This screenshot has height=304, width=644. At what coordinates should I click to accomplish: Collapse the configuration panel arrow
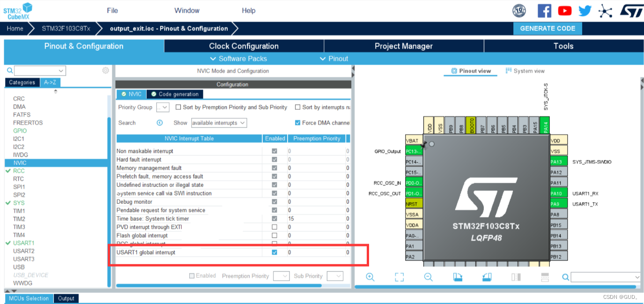[x=353, y=71]
